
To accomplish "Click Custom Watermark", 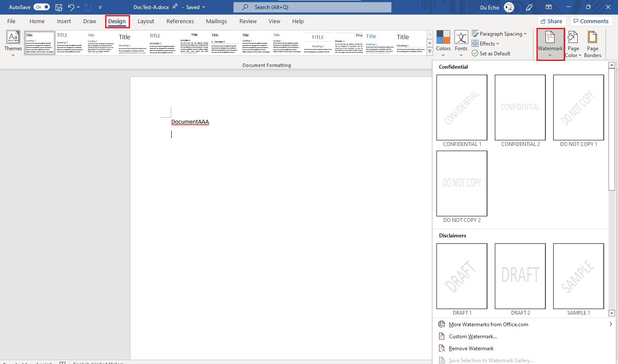I will click(x=472, y=336).
